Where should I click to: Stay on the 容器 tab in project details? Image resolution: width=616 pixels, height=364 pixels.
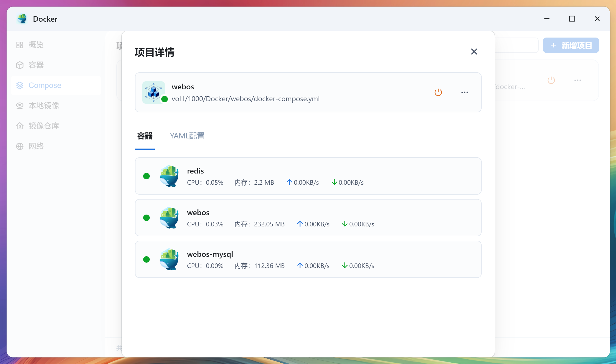[x=145, y=136]
